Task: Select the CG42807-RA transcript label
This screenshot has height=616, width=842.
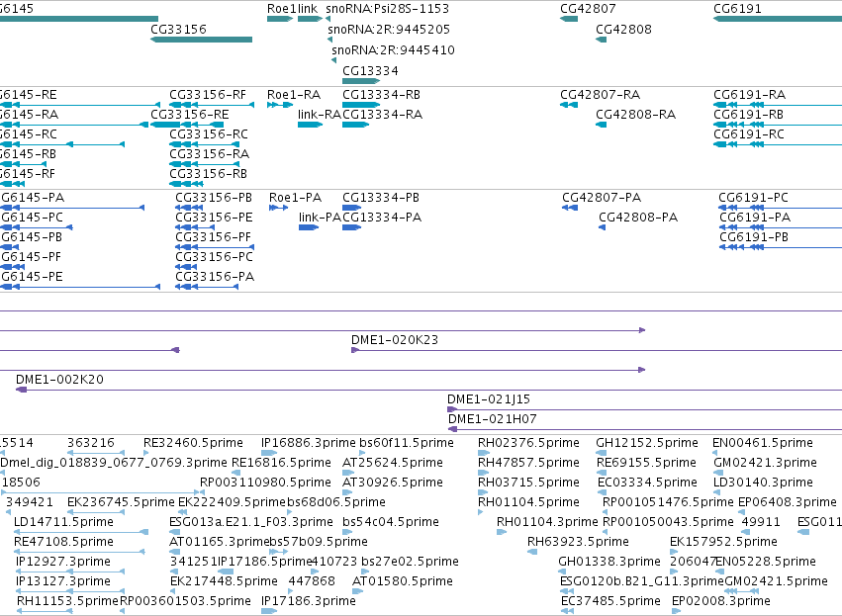Action: click(x=601, y=95)
